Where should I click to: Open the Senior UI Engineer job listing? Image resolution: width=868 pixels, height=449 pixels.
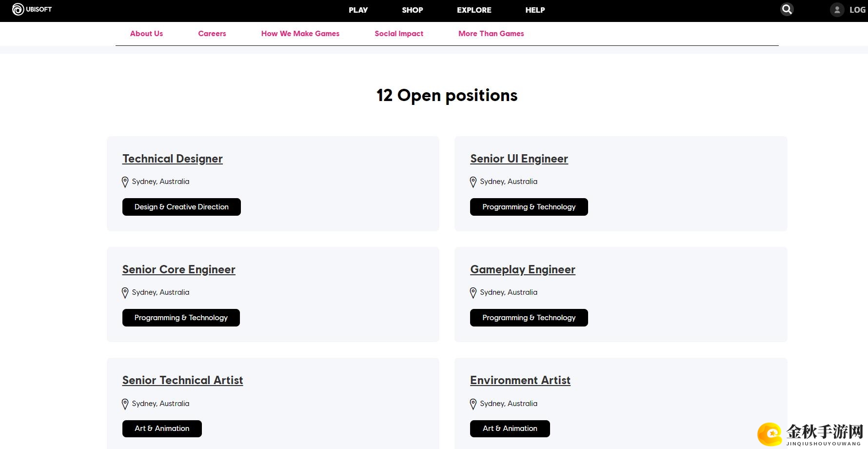pos(519,159)
